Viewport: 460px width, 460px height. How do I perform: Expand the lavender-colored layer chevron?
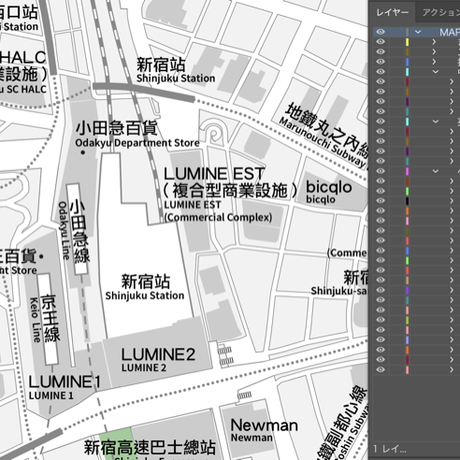tap(451, 340)
